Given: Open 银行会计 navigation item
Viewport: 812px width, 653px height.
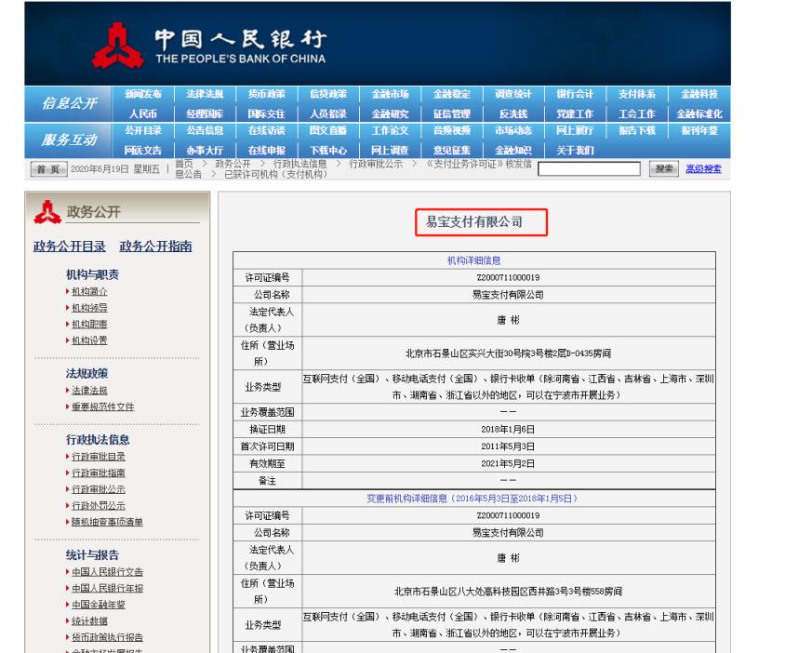Looking at the screenshot, I should tap(575, 94).
